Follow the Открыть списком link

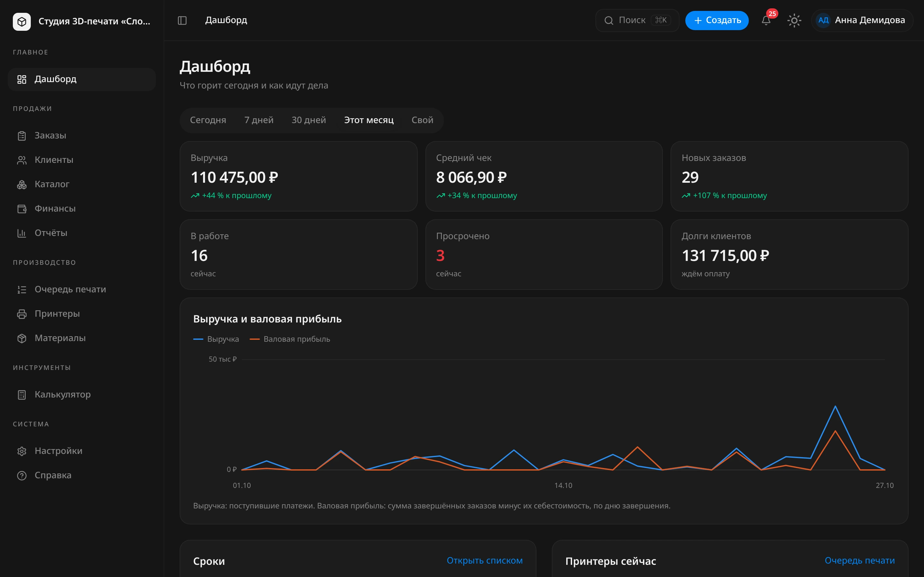point(484,561)
